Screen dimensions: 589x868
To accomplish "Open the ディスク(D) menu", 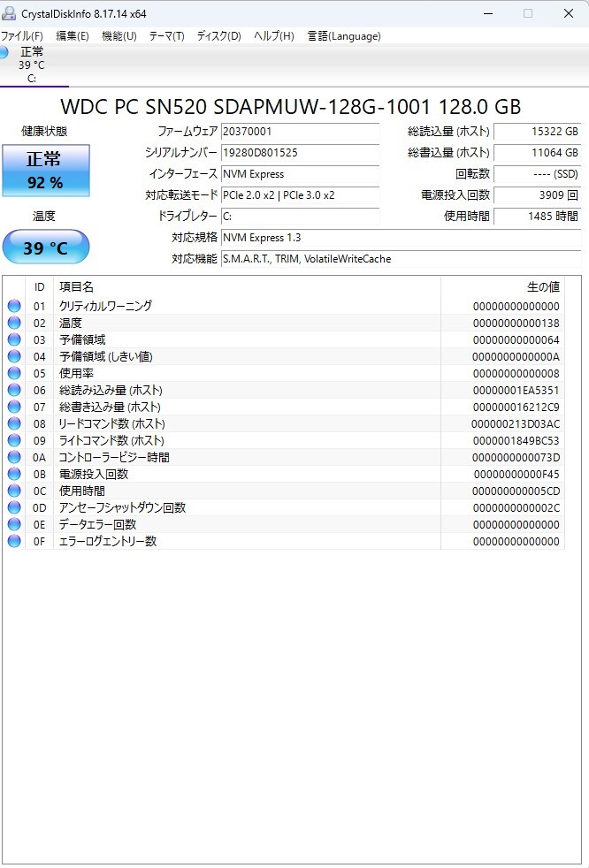I will (218, 36).
